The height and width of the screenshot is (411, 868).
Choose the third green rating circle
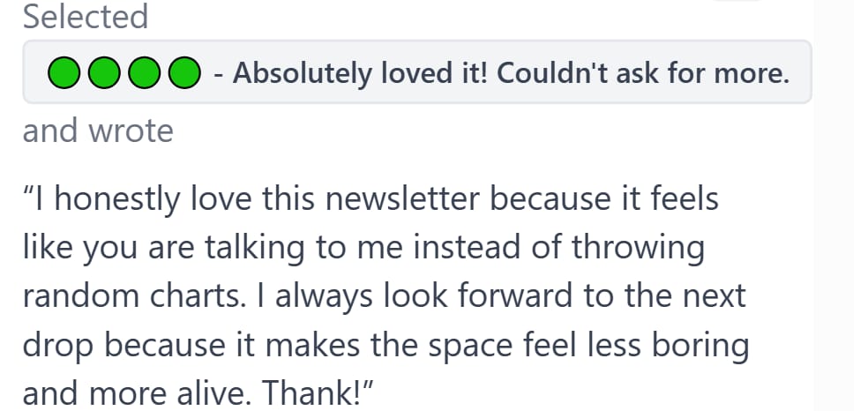pos(145,72)
